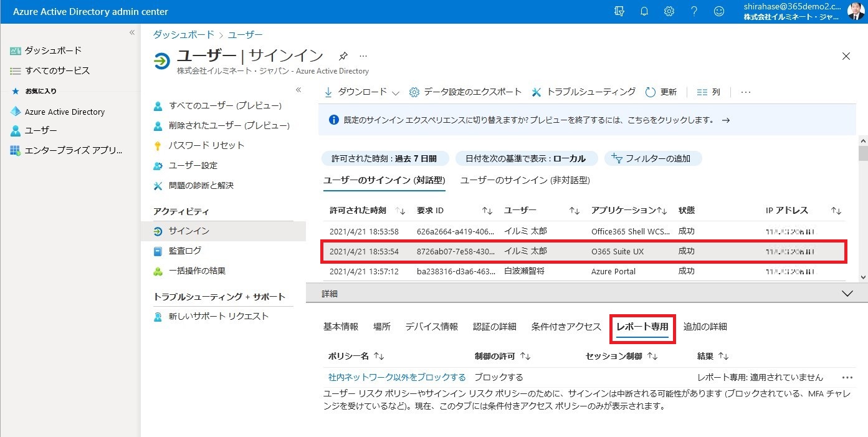Open the 条件付きアクセス tab
The height and width of the screenshot is (437, 868).
click(x=566, y=326)
